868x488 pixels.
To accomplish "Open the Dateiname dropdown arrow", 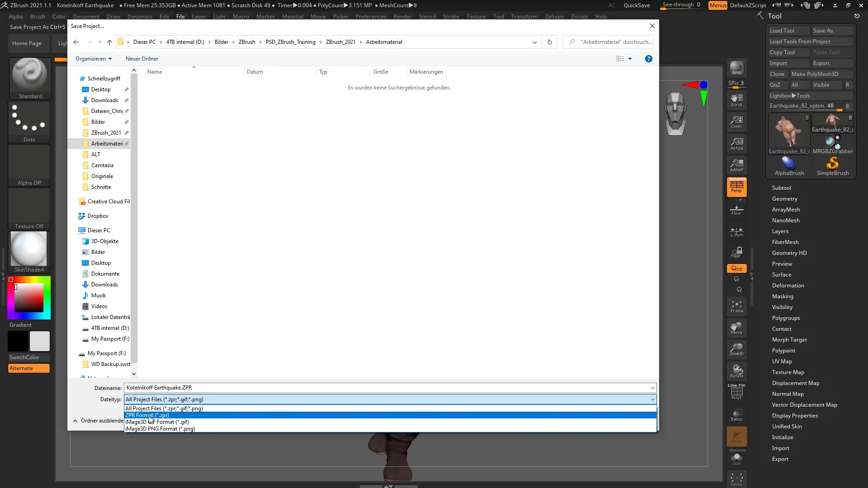I will click(652, 388).
